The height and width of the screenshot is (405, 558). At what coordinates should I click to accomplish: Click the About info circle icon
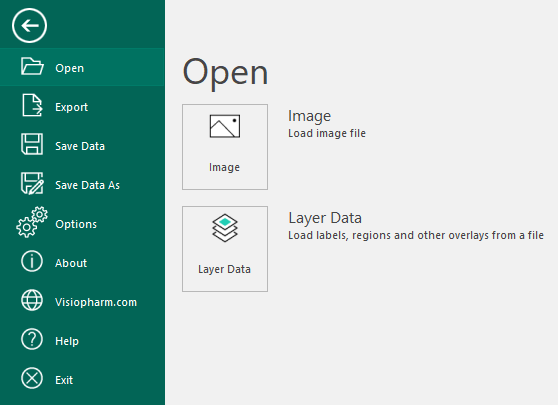coord(32,261)
